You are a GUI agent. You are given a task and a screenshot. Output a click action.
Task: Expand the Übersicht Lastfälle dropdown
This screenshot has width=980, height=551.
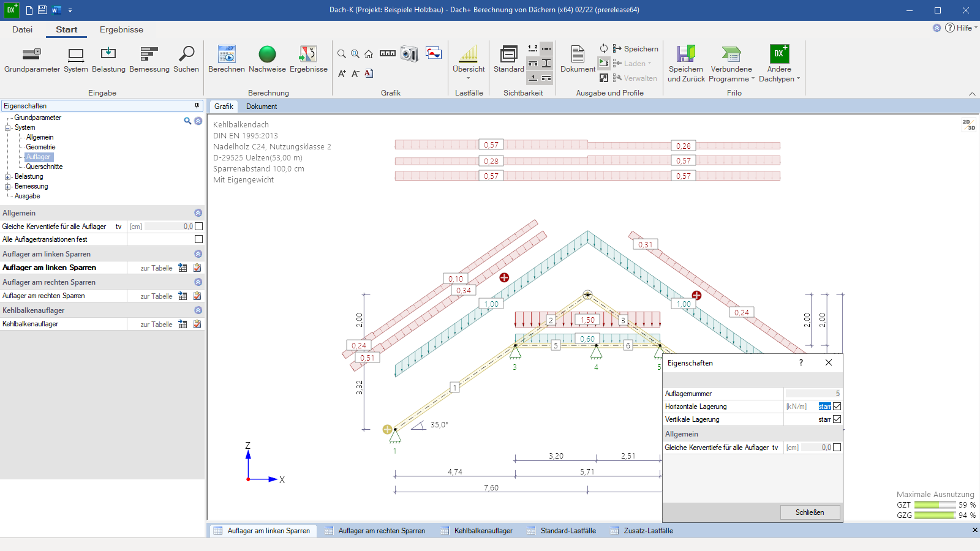[x=469, y=78]
